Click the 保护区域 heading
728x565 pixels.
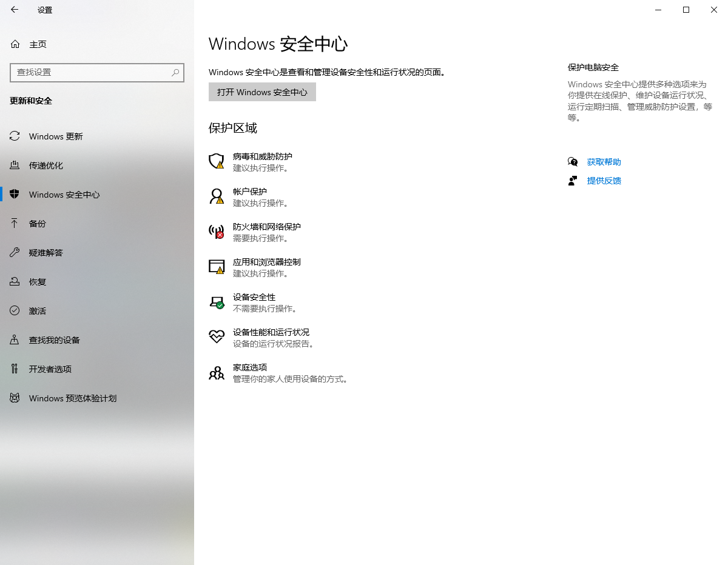[233, 128]
